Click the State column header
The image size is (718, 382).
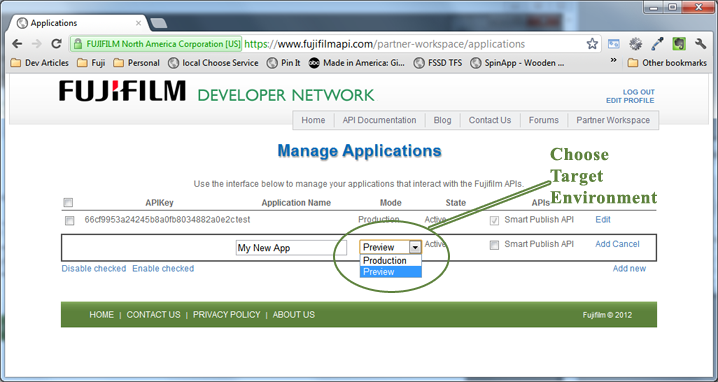tap(456, 202)
